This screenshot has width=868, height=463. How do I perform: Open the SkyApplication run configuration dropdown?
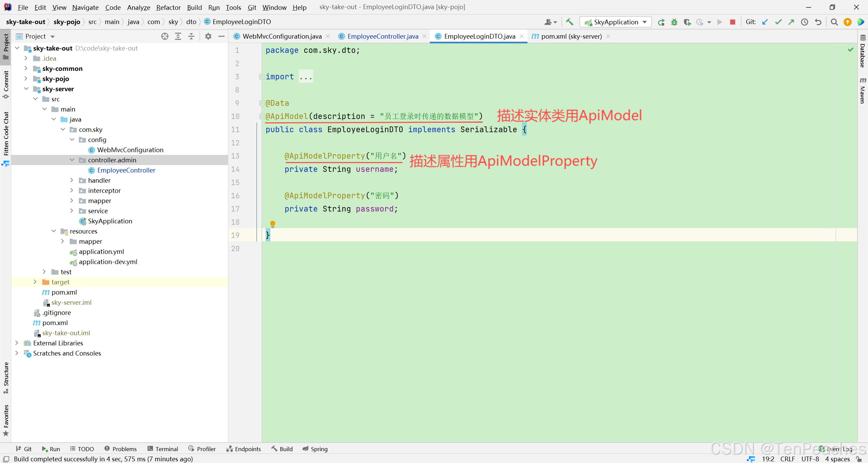[x=615, y=22]
